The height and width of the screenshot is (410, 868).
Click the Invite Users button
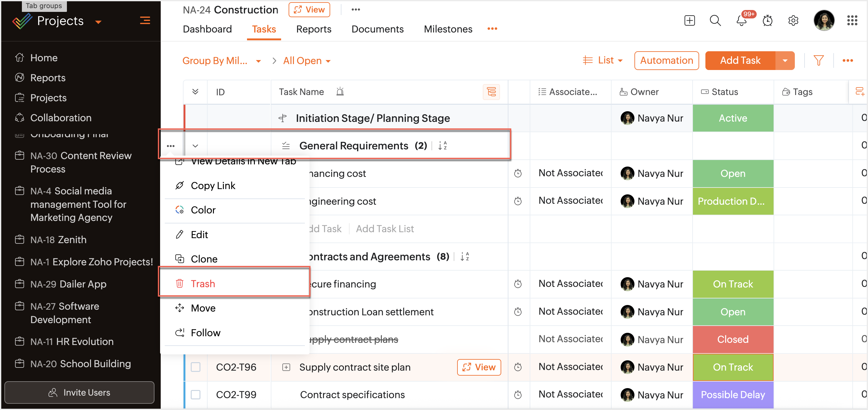click(x=79, y=392)
